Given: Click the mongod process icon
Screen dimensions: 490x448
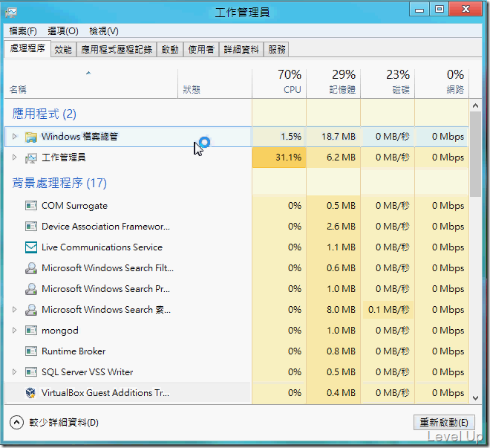Looking at the screenshot, I should tap(31, 331).
